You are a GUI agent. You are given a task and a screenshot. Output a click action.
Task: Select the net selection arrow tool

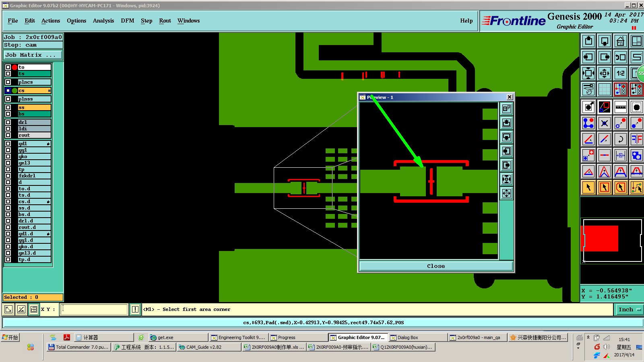[x=637, y=187]
